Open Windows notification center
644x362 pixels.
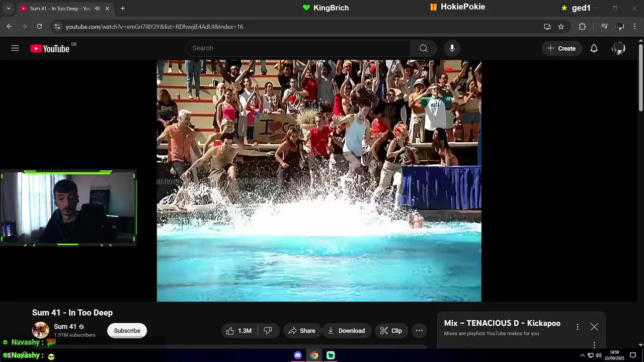[x=633, y=355]
